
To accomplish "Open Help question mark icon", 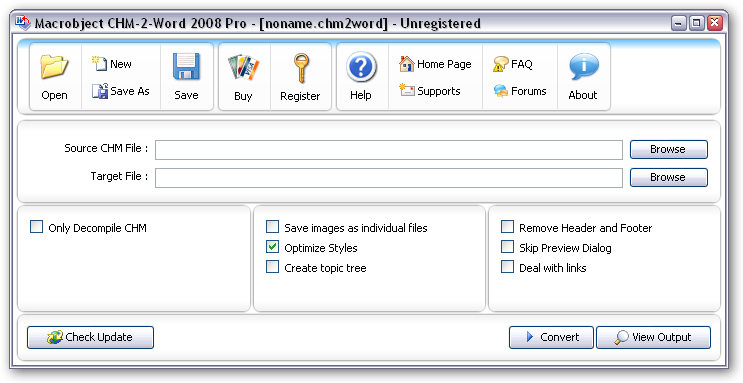I will (x=361, y=67).
